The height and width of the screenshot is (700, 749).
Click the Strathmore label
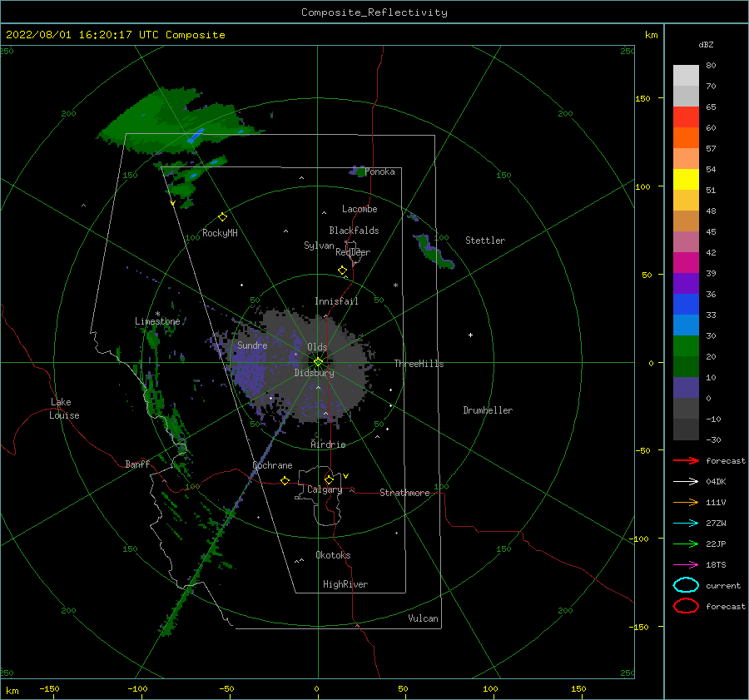pyautogui.click(x=404, y=493)
